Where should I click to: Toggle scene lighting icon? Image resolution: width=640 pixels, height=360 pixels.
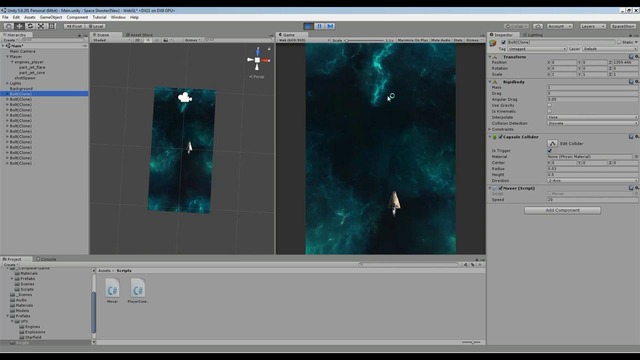click(x=148, y=40)
